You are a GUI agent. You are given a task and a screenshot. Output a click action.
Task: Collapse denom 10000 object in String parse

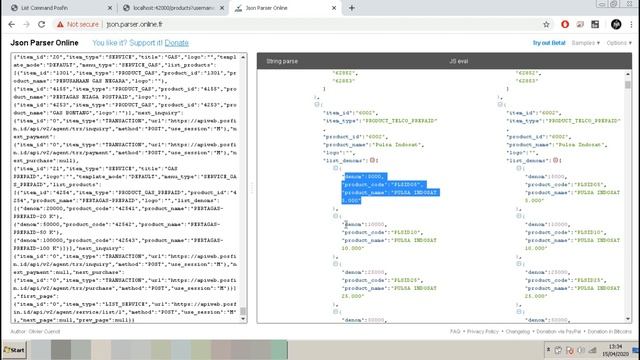click(x=336, y=216)
